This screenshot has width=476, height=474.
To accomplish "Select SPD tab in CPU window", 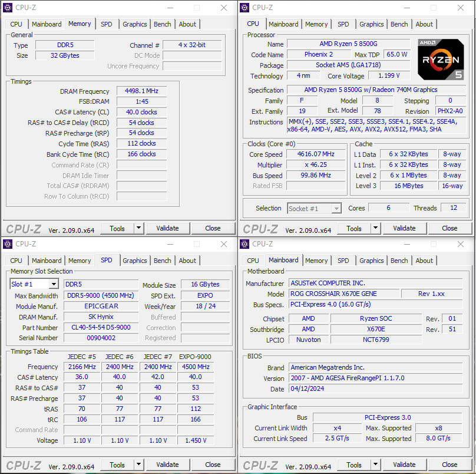I will pyautogui.click(x=343, y=24).
